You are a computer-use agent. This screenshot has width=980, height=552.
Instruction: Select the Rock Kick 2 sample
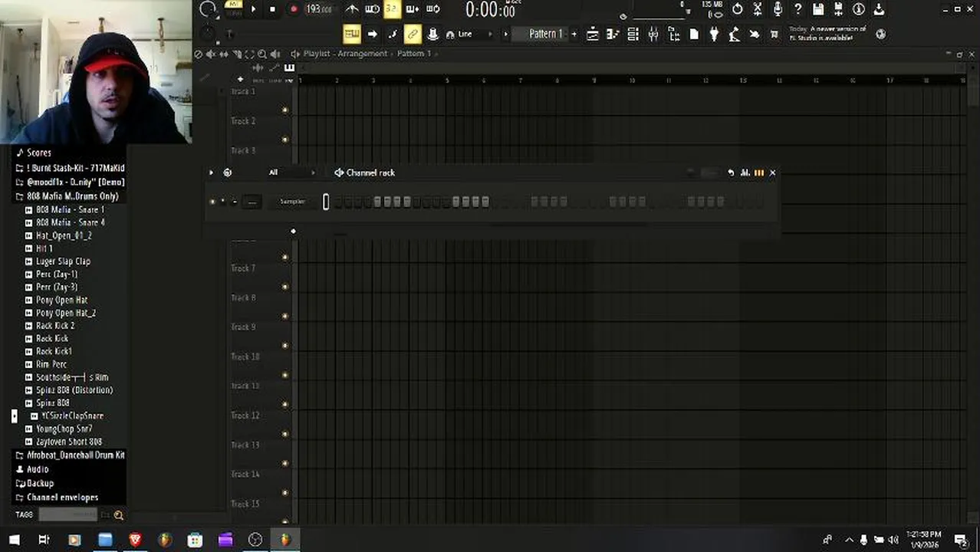click(x=55, y=326)
